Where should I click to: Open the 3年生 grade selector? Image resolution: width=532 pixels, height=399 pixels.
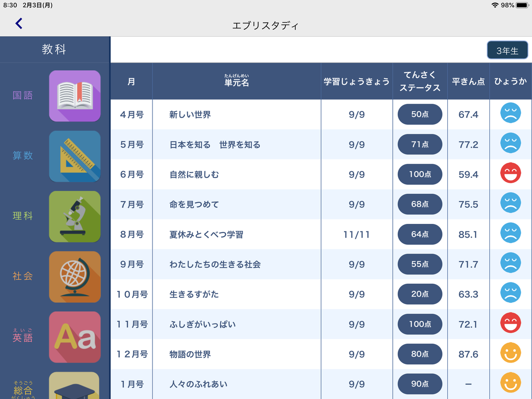(507, 51)
